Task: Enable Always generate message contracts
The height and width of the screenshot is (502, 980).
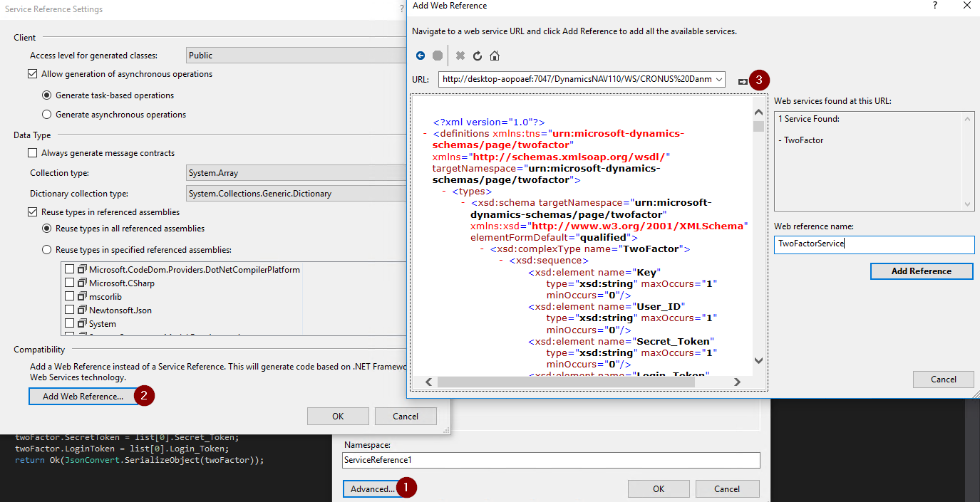Action: (32, 152)
